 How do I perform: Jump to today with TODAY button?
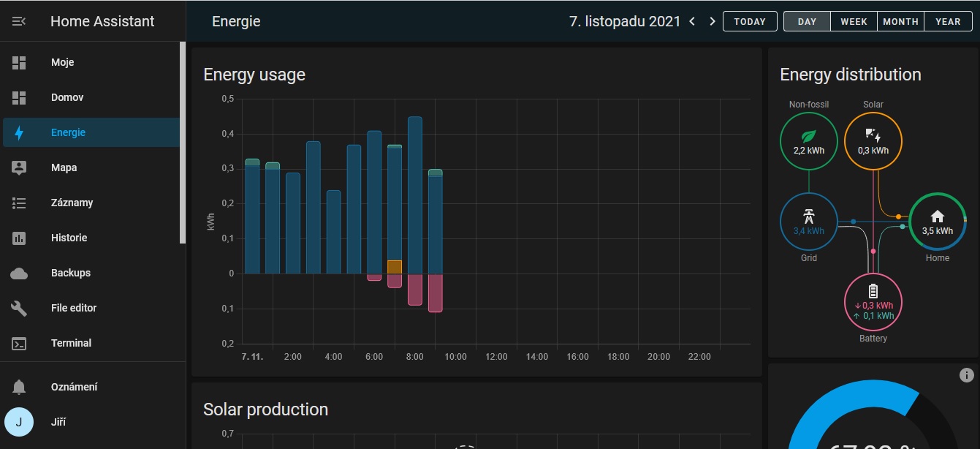750,21
